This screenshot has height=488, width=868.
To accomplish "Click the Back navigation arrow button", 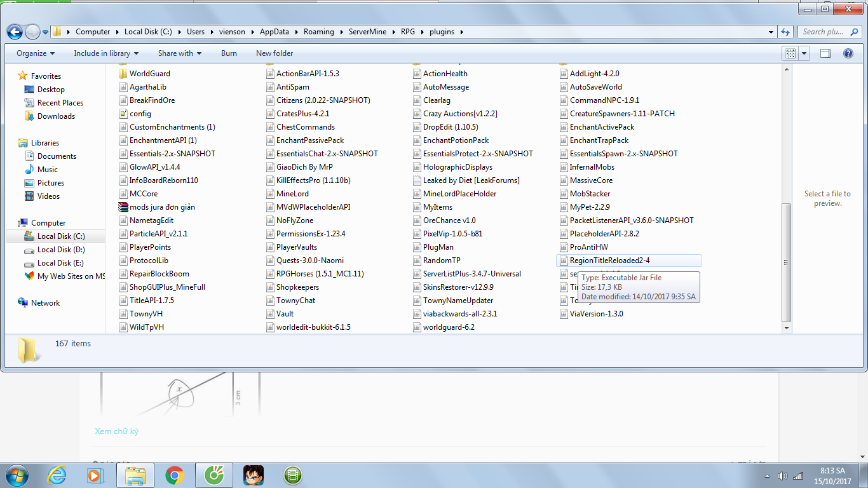I will pos(15,31).
